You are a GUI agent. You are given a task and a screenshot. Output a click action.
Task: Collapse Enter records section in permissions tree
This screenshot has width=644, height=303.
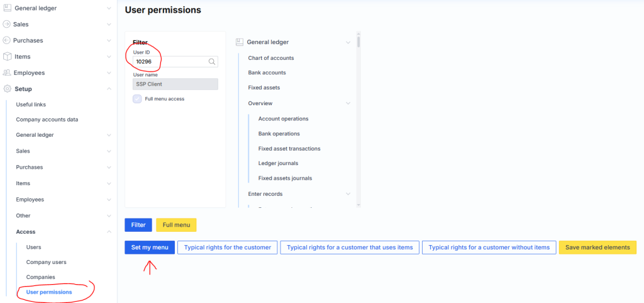(x=348, y=194)
